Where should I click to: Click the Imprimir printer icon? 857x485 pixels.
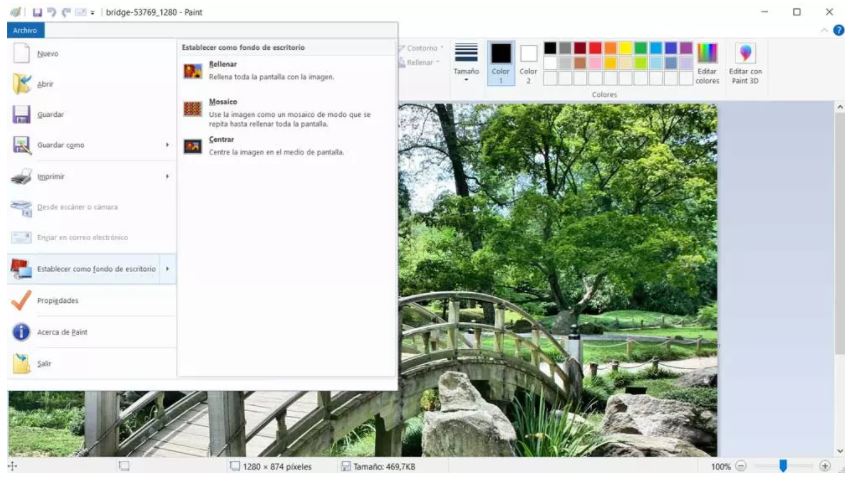coord(21,176)
